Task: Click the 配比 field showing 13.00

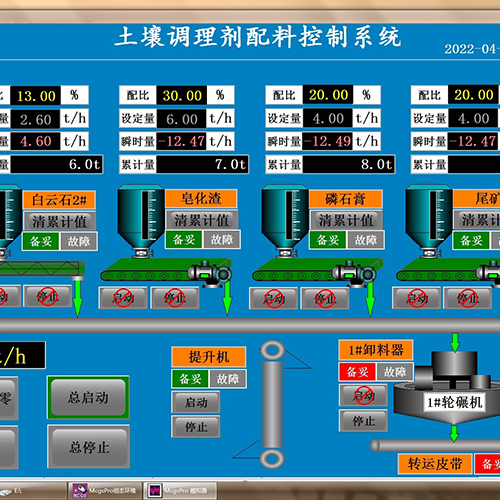Action: 36,96
